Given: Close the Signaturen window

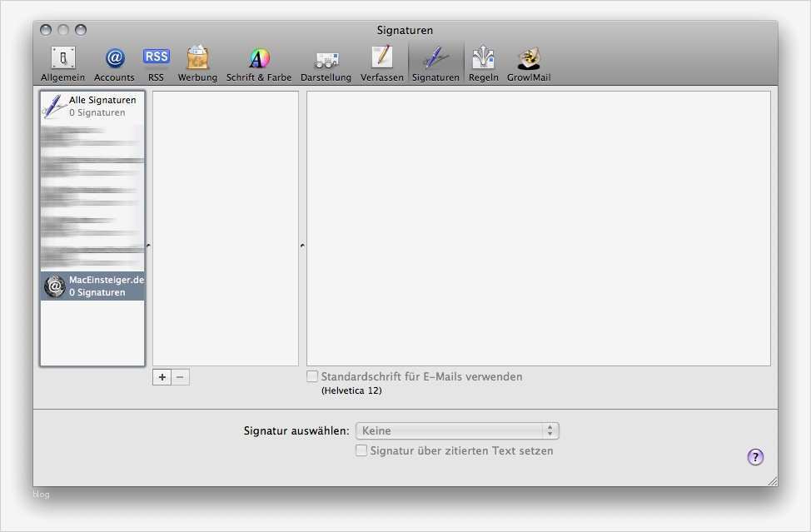Looking at the screenshot, I should tap(46, 30).
